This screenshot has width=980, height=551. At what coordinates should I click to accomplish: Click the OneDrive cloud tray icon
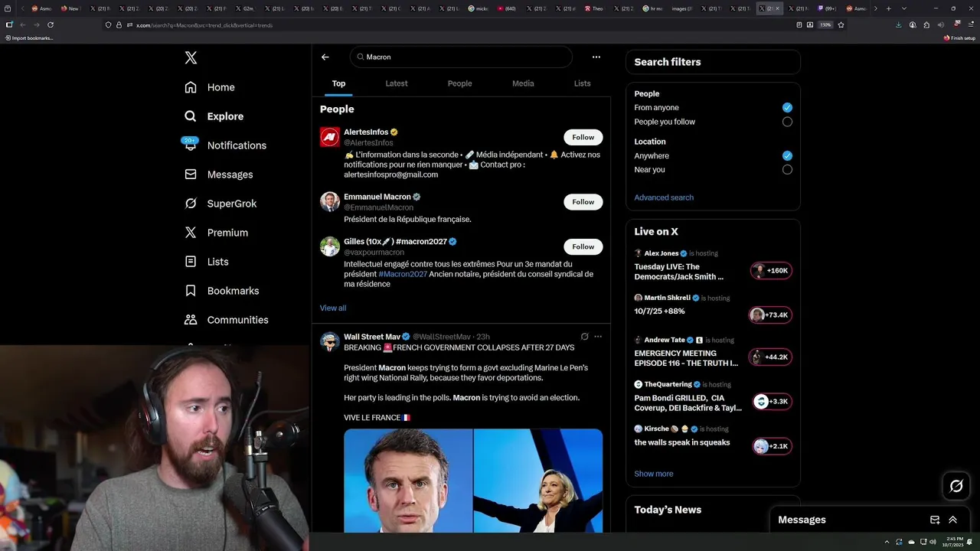[x=911, y=542]
